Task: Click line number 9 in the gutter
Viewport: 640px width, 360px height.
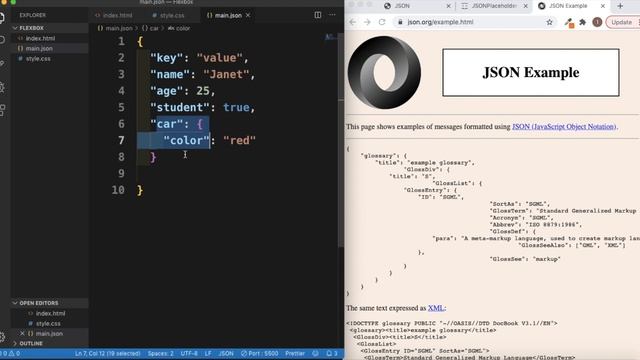Action: click(x=121, y=173)
